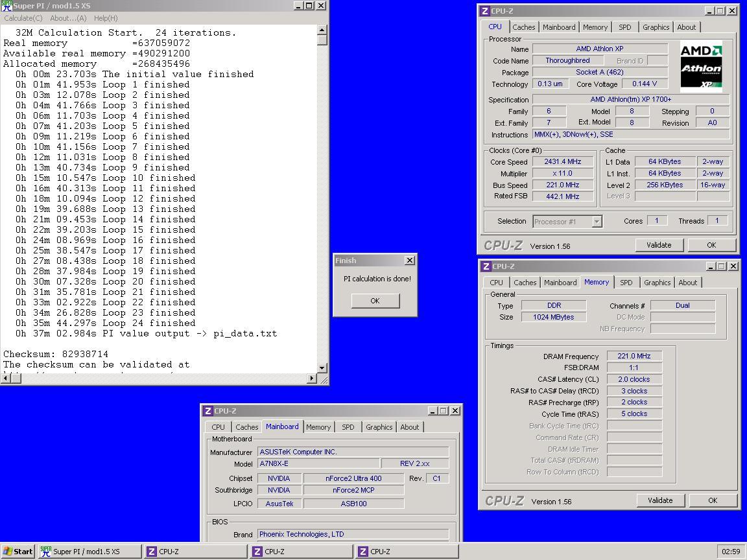Click the Core Speed value 2431.4 MHz

[563, 162]
